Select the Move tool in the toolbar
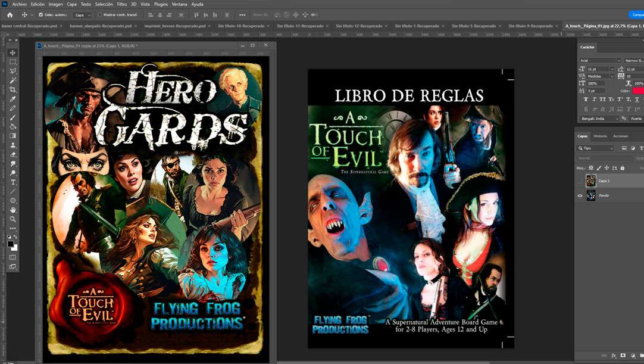 click(x=12, y=52)
